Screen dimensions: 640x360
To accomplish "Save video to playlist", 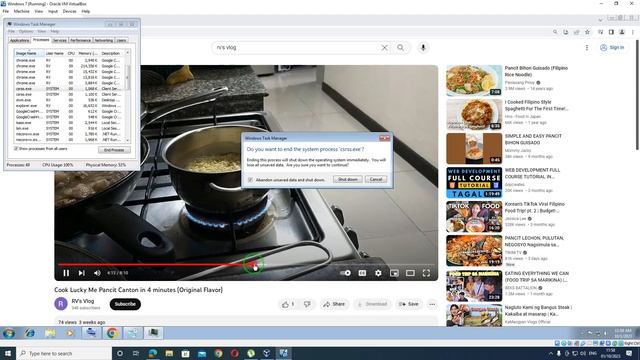I will click(409, 304).
